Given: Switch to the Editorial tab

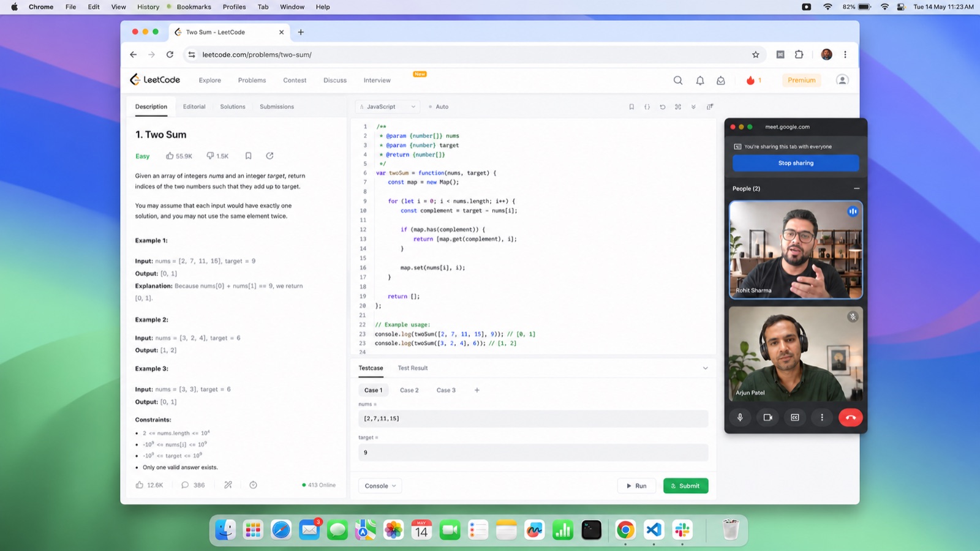Looking at the screenshot, I should (x=194, y=107).
